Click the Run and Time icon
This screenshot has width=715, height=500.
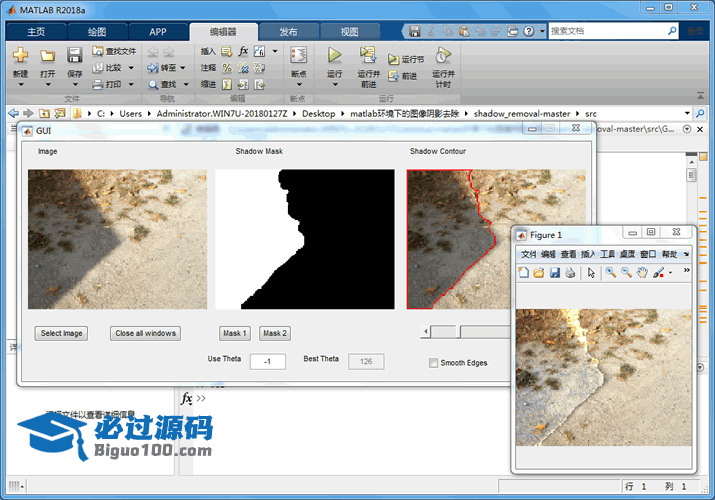click(x=443, y=55)
